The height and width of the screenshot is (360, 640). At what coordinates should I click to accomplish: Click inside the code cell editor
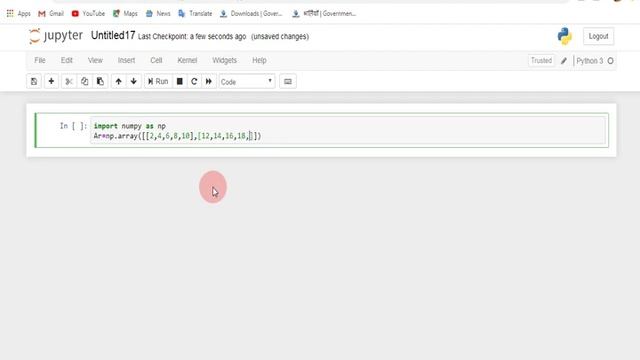point(348,131)
